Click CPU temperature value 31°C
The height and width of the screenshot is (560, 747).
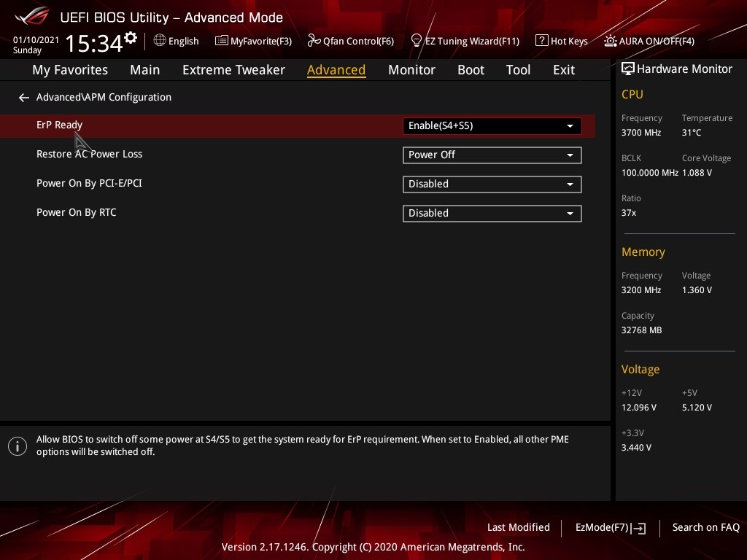(x=692, y=133)
